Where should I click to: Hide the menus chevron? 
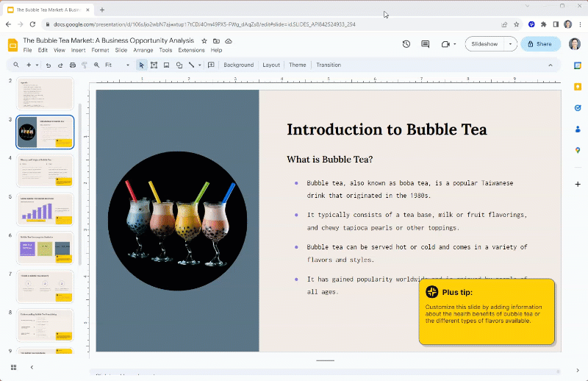coord(551,65)
